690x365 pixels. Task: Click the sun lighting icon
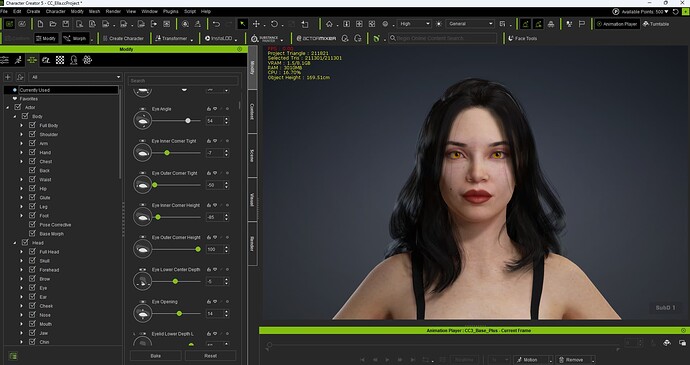click(438, 24)
